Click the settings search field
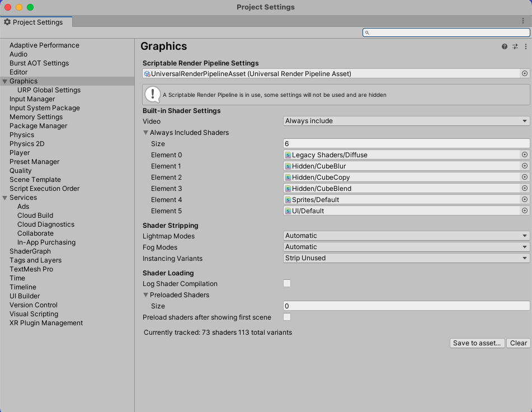The image size is (532, 412). [446, 32]
